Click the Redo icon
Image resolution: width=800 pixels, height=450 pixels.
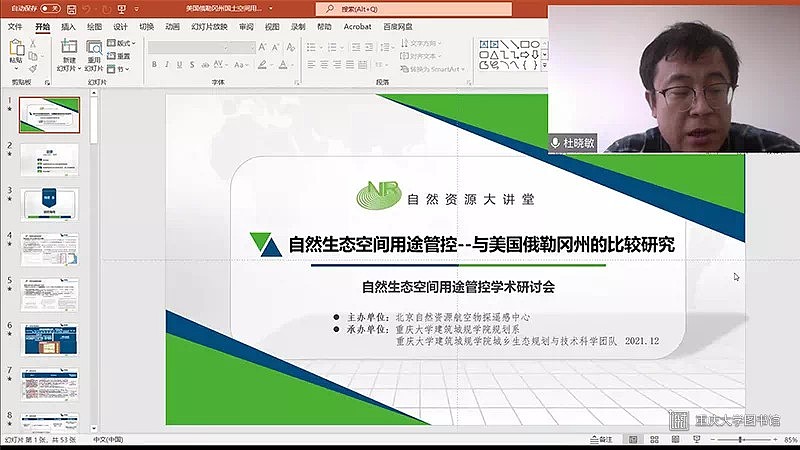[107, 9]
